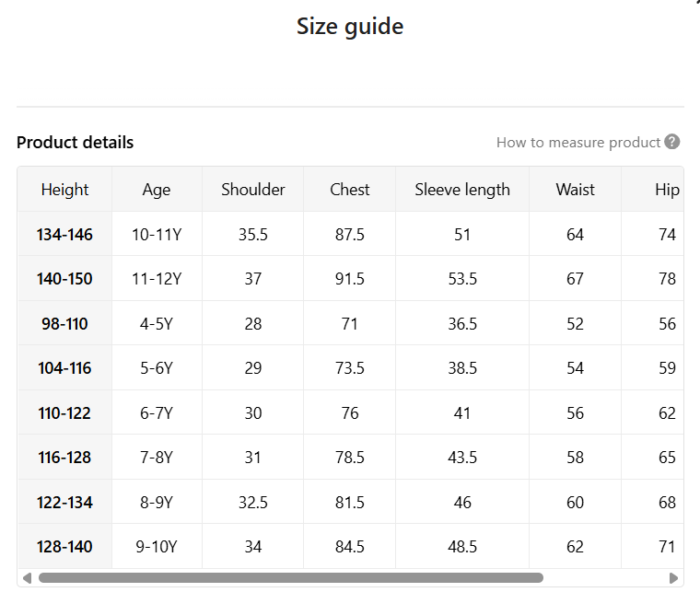Click the Age column header
700x592 pixels.
tap(157, 190)
